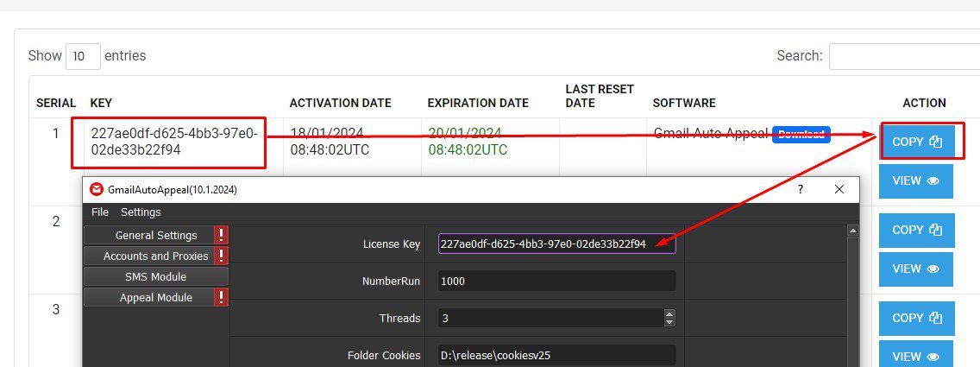Click the COPY button in serial row 3
980x367 pixels.
click(x=916, y=319)
